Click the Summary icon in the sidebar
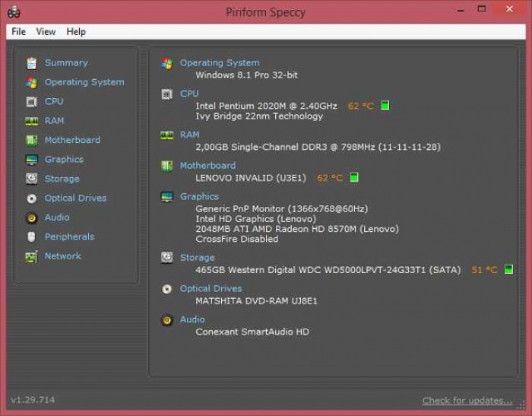 click(32, 63)
